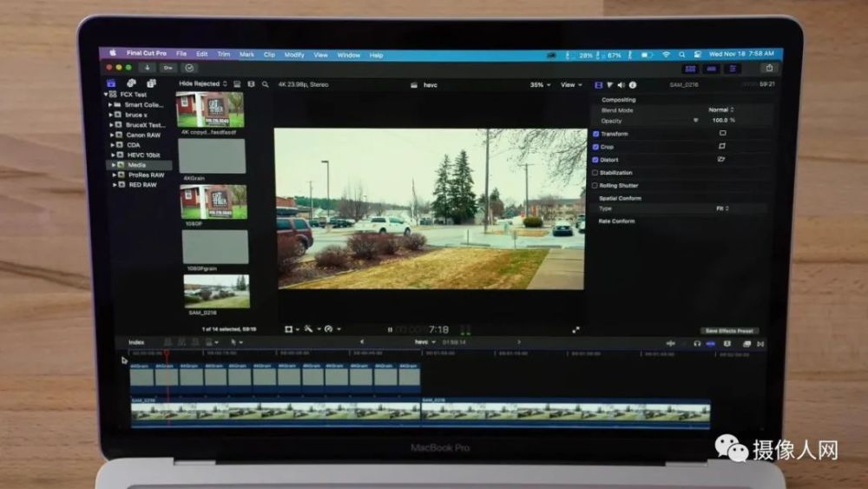Click the Transform onscreen controls icon

click(x=722, y=133)
